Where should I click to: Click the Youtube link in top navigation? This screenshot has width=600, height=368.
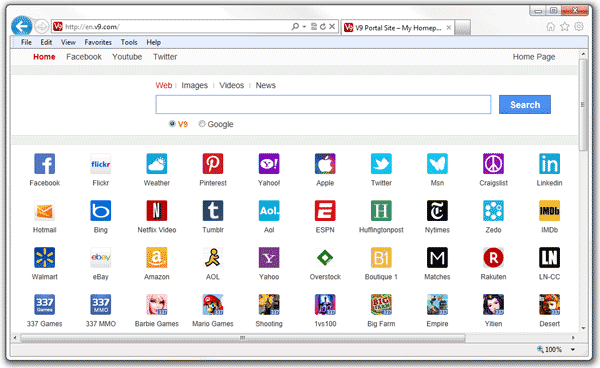click(x=127, y=57)
